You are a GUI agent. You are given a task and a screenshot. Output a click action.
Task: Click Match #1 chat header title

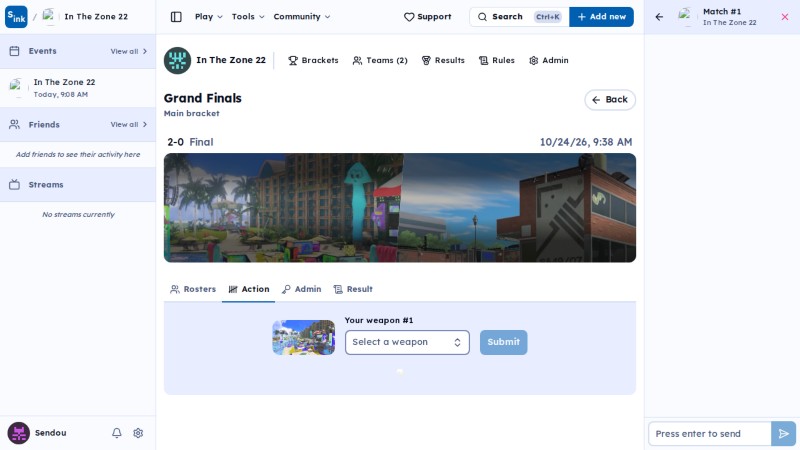point(722,12)
